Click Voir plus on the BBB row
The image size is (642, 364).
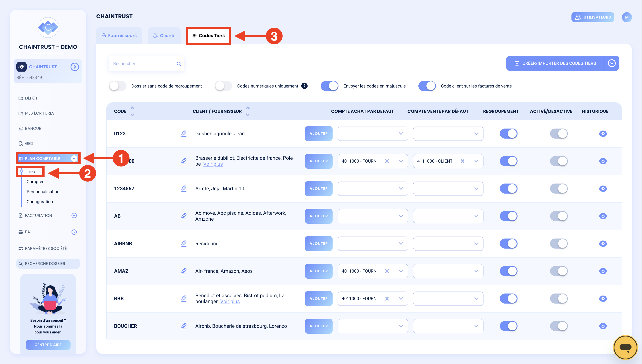click(230, 302)
